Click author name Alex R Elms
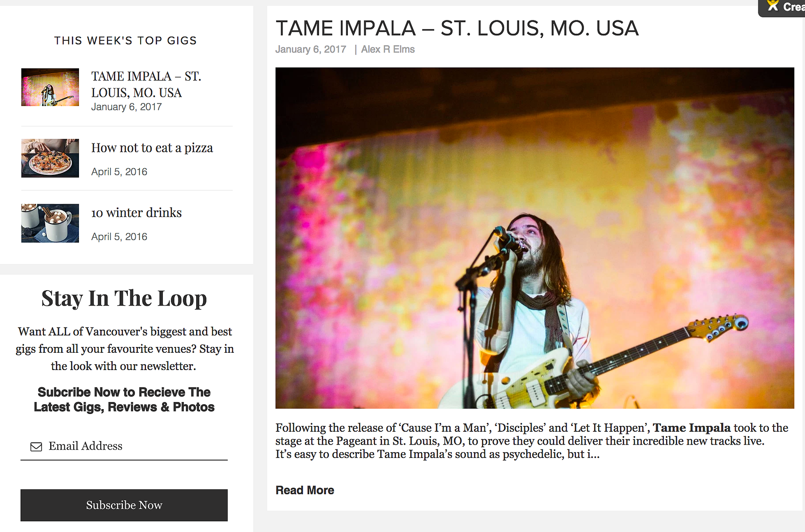Screen dimensions: 805x532 [388, 49]
